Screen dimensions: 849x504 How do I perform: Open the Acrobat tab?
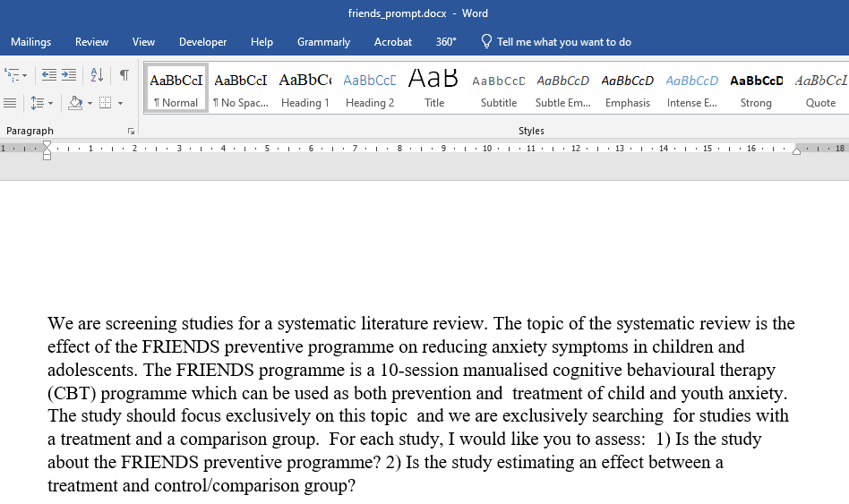(393, 42)
